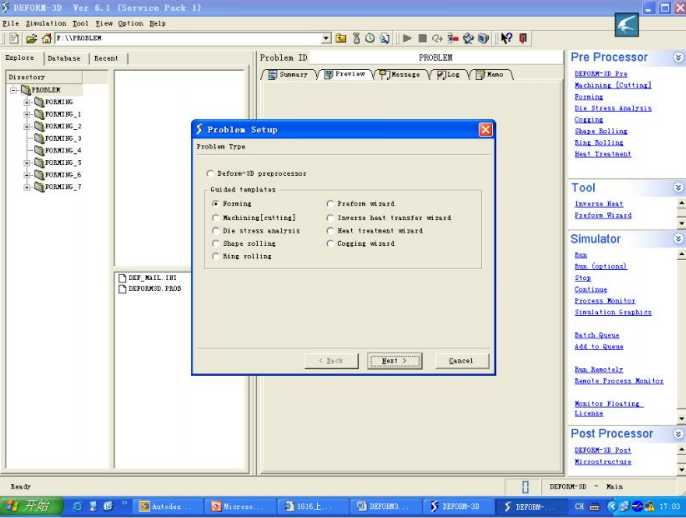Expand the FORMING_1 folder node

(x=27, y=115)
